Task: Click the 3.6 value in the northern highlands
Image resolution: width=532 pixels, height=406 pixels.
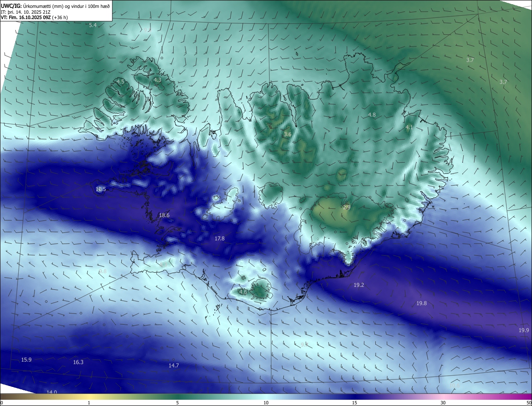Action: click(x=288, y=135)
